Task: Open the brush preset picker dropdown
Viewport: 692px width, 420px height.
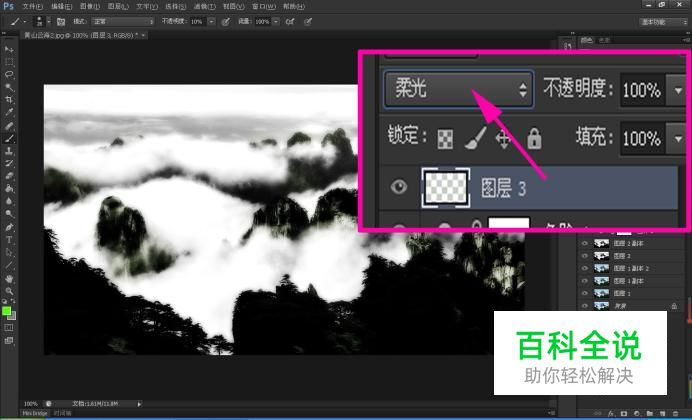Action: coord(49,21)
